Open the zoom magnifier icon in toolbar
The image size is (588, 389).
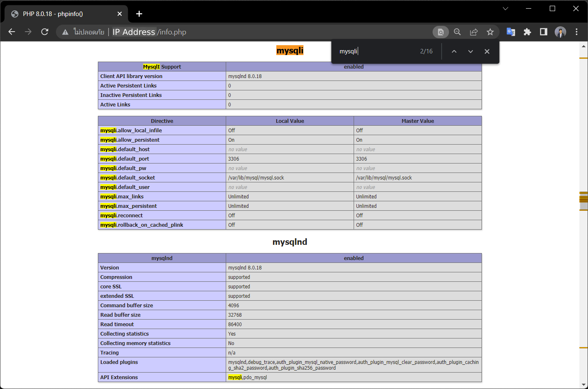click(x=457, y=32)
